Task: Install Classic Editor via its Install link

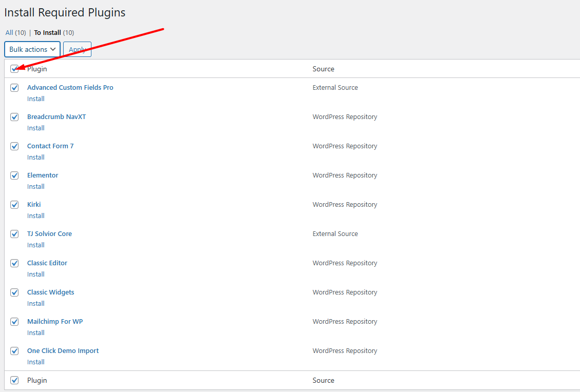Action: point(36,274)
